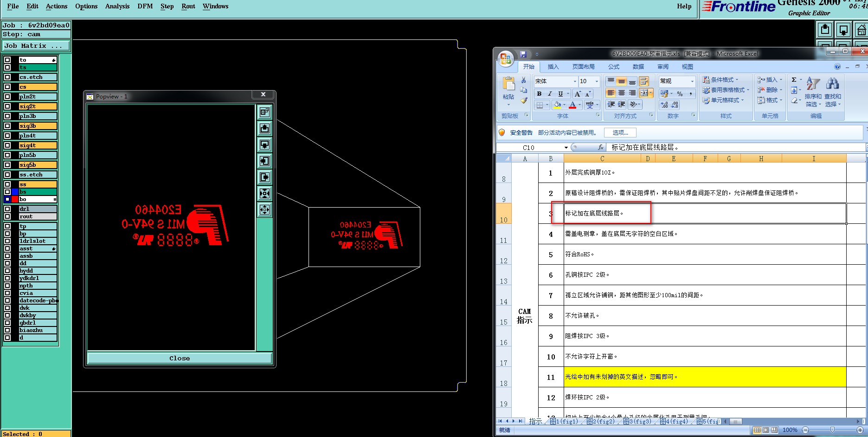This screenshot has height=437, width=868.
Task: Click the Align text left icon
Action: click(x=611, y=93)
